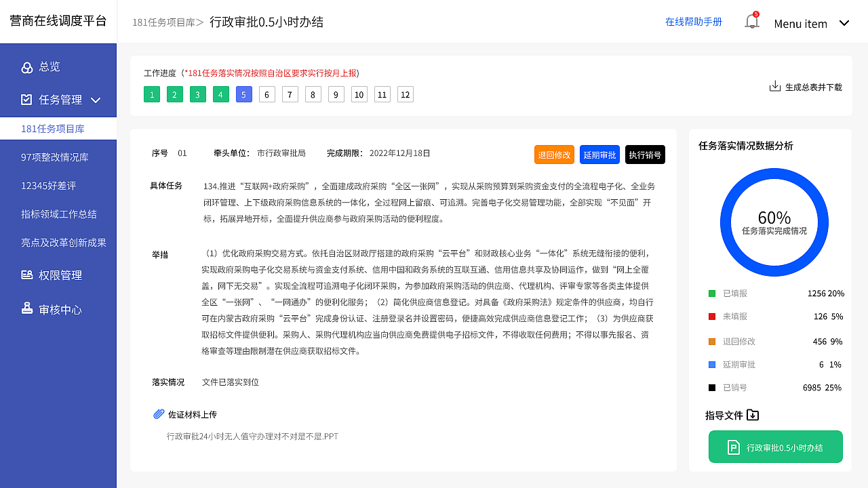Viewport: 868px width, 488px height.
Task: Select month 4 in work progress
Action: tap(221, 94)
